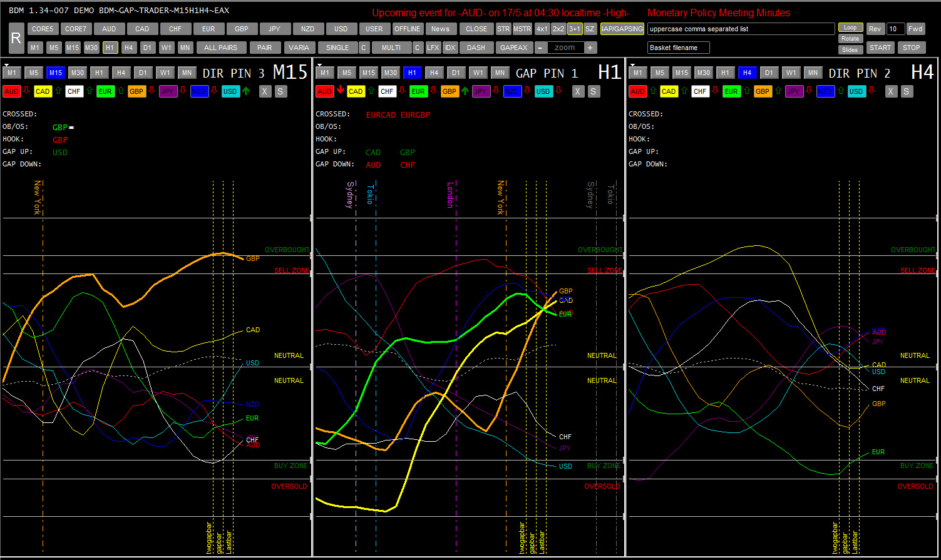Click the Fwd button
This screenshot has width=941, height=560.
click(916, 29)
